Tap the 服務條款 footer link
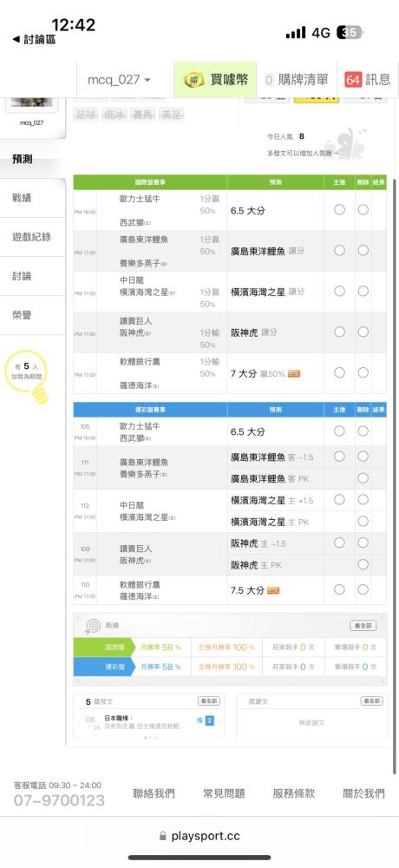Image resolution: width=399 pixels, height=868 pixels. click(294, 793)
